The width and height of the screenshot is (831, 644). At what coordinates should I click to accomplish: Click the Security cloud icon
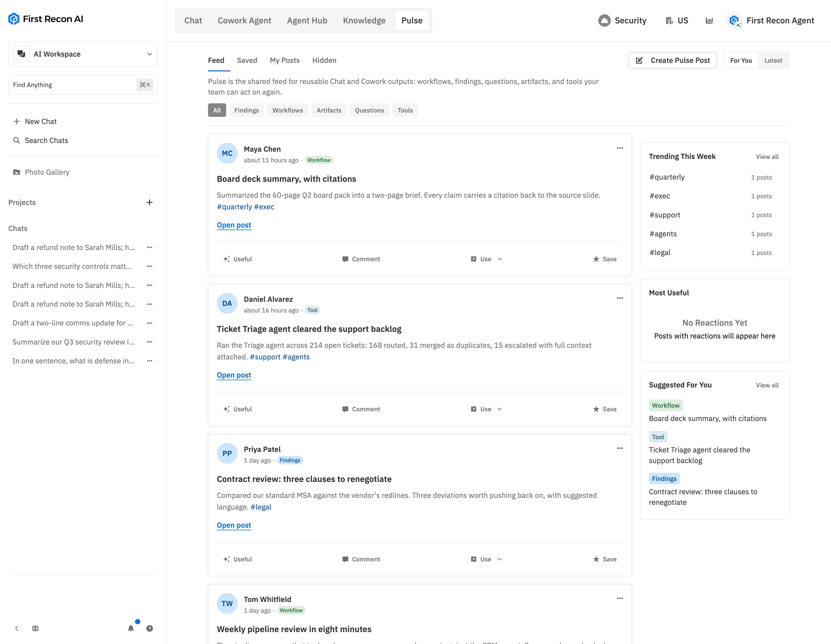pos(604,21)
